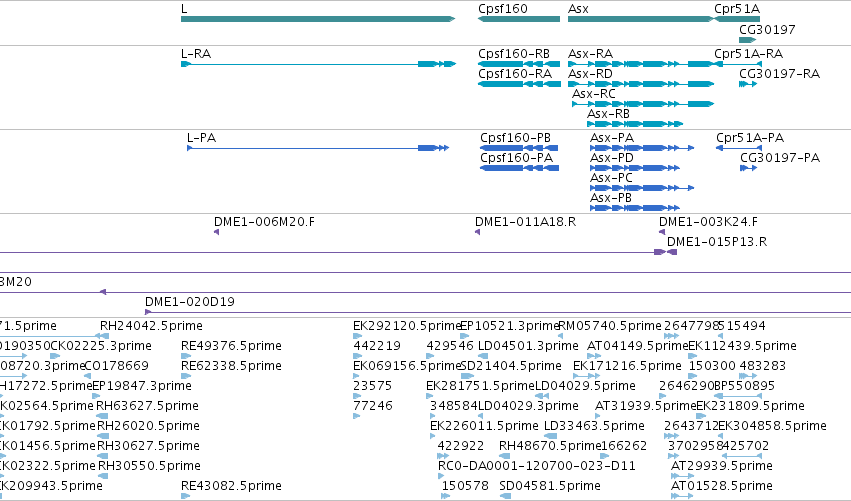This screenshot has height=501, width=851.
Task: Select the 'DME1-020D19' BAC label
Action: click(x=190, y=302)
